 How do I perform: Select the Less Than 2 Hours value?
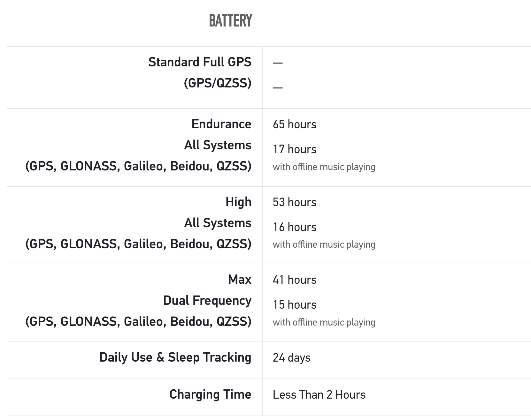(319, 395)
